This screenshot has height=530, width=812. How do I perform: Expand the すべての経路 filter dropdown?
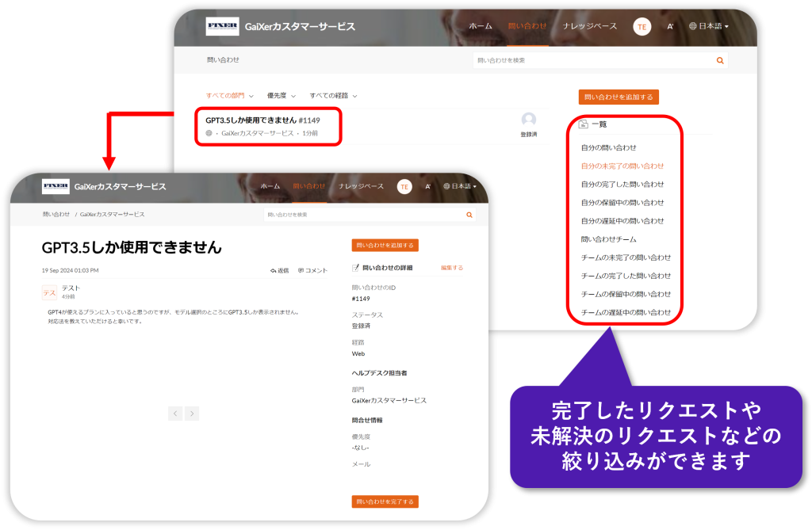(x=333, y=96)
